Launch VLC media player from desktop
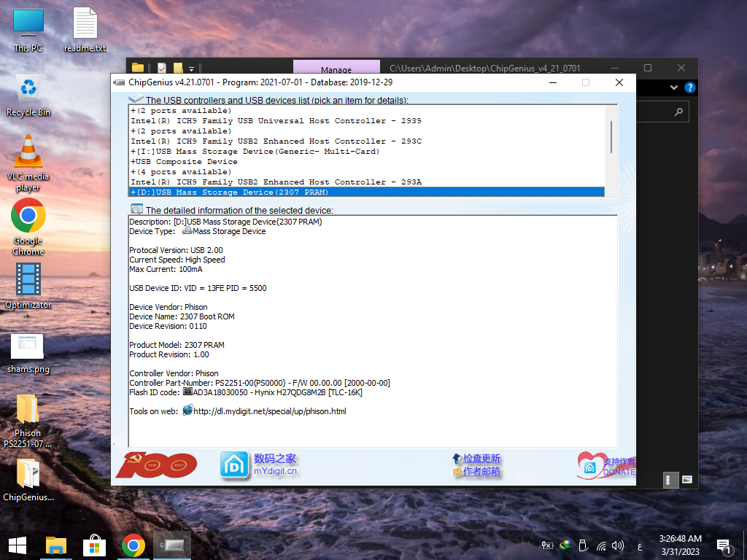This screenshot has height=560, width=747. pos(28,163)
